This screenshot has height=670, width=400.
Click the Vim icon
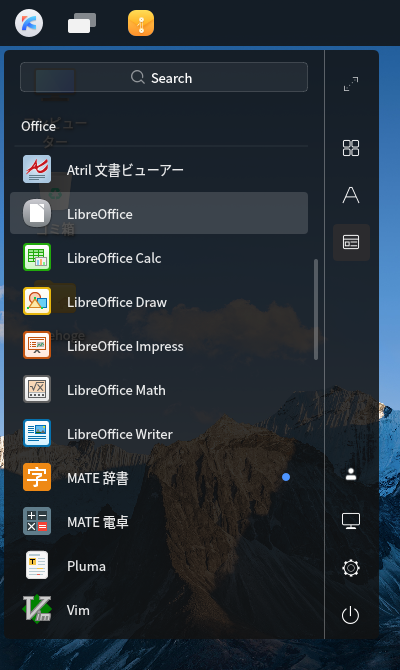click(37, 609)
